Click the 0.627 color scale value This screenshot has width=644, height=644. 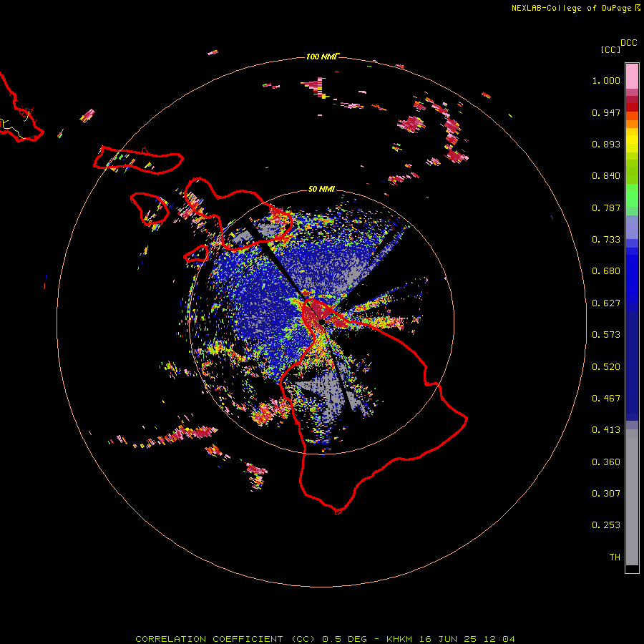pyautogui.click(x=606, y=303)
